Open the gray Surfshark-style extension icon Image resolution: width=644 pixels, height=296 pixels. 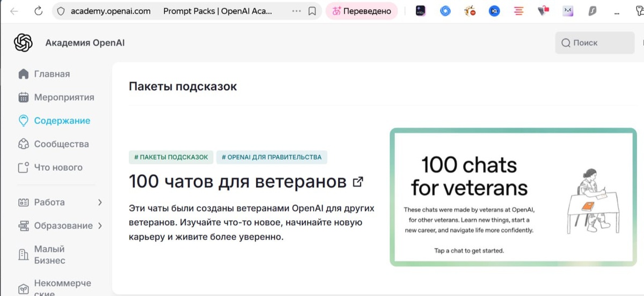click(592, 11)
